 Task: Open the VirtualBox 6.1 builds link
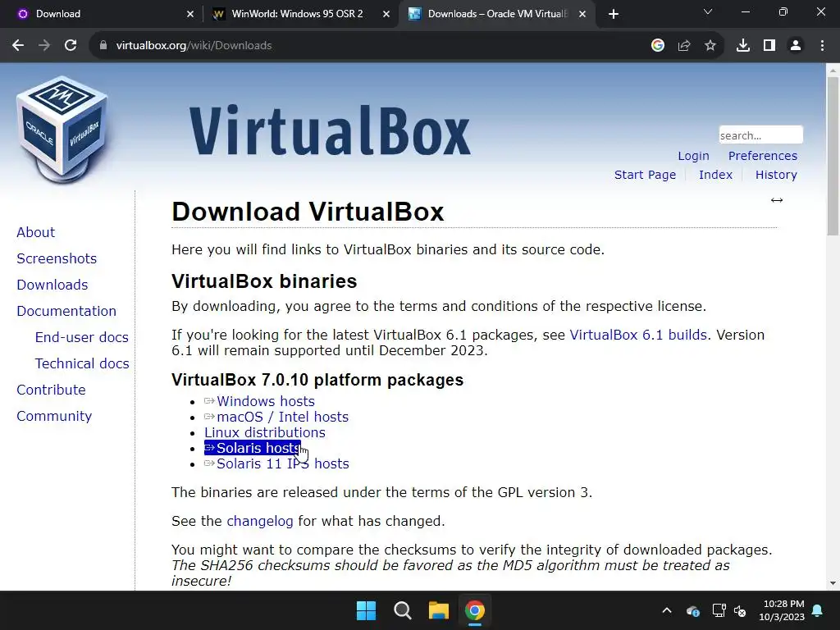pos(638,335)
